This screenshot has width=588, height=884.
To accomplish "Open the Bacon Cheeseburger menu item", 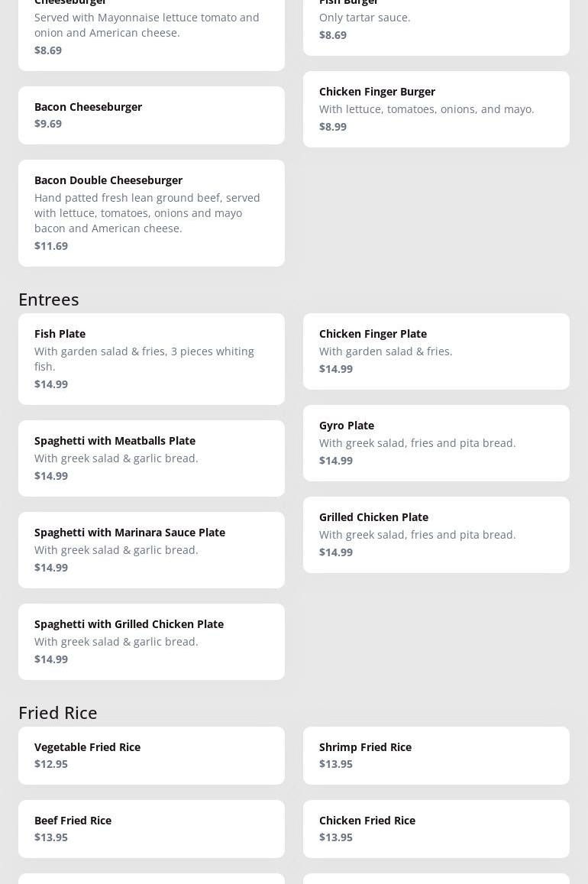I will point(151,115).
